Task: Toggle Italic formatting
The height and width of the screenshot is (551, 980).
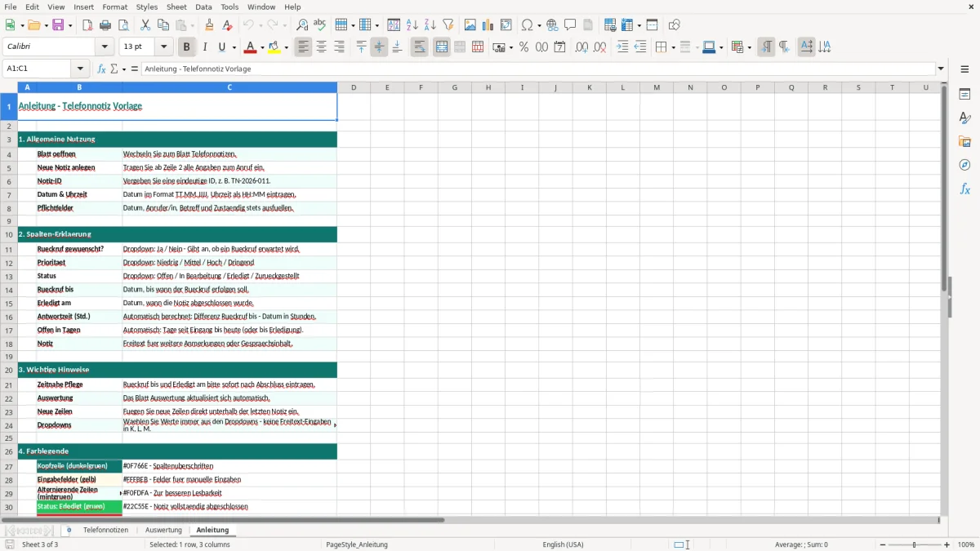Action: (204, 47)
